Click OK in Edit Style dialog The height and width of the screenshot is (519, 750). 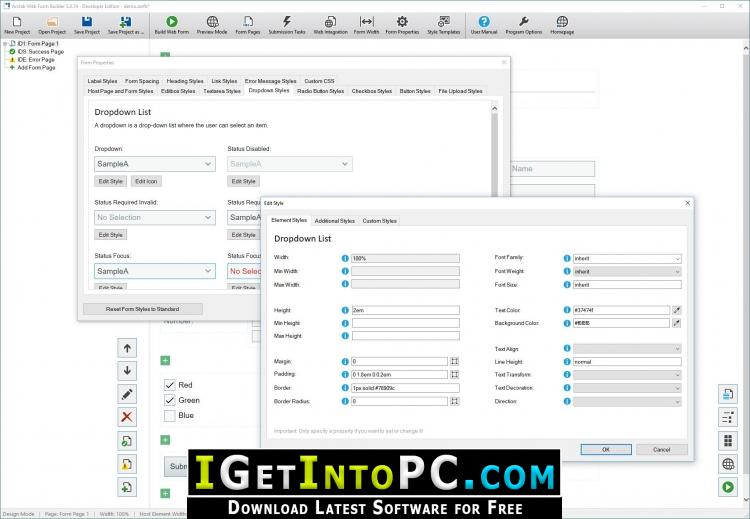coord(606,450)
